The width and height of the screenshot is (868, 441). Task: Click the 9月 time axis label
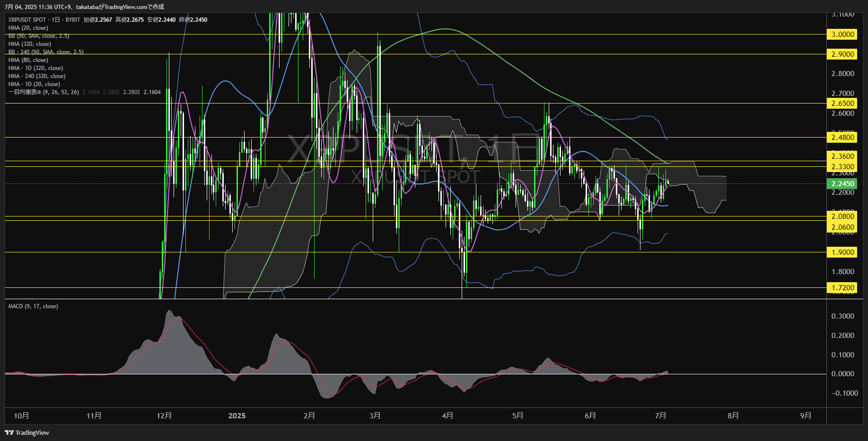tap(806, 415)
